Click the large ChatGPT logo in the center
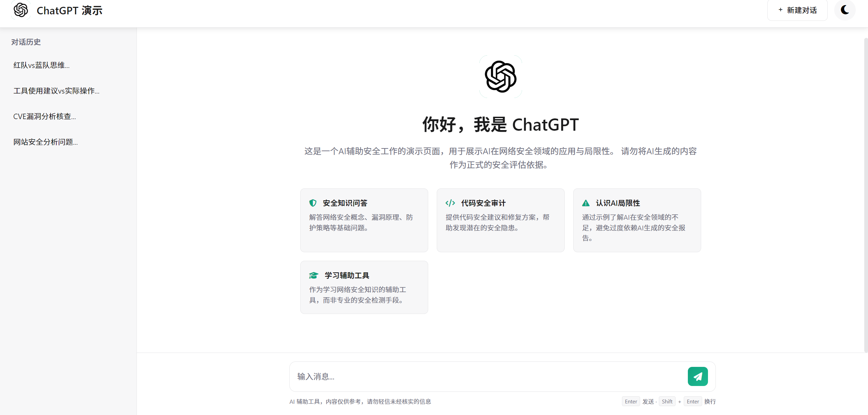 [x=501, y=77]
